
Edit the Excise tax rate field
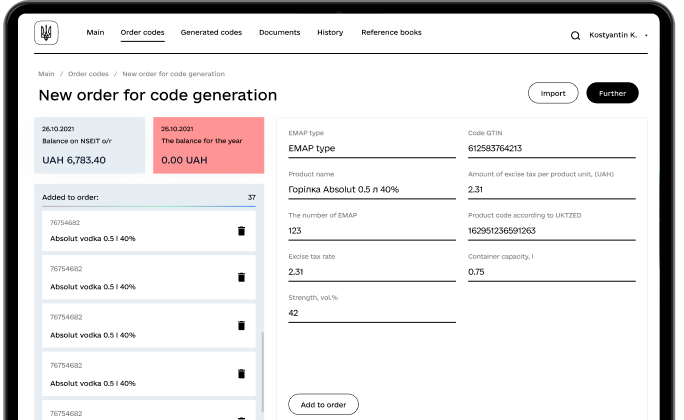coord(372,272)
